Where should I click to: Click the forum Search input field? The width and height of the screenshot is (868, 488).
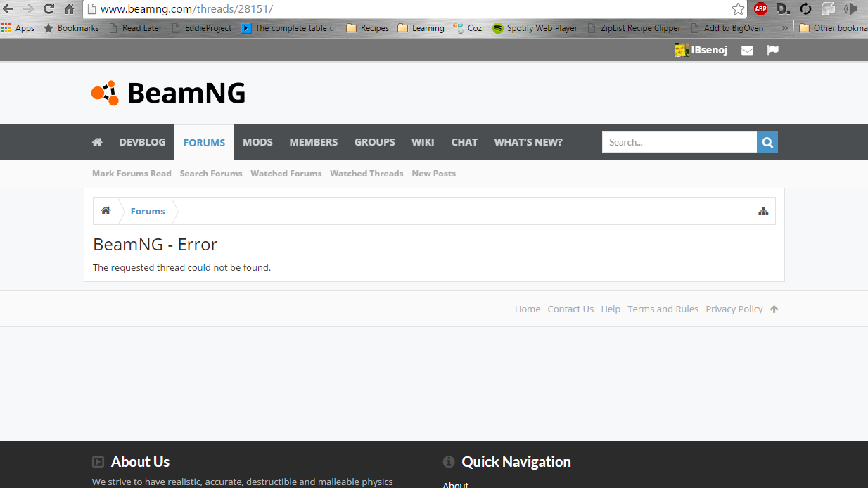click(x=679, y=142)
